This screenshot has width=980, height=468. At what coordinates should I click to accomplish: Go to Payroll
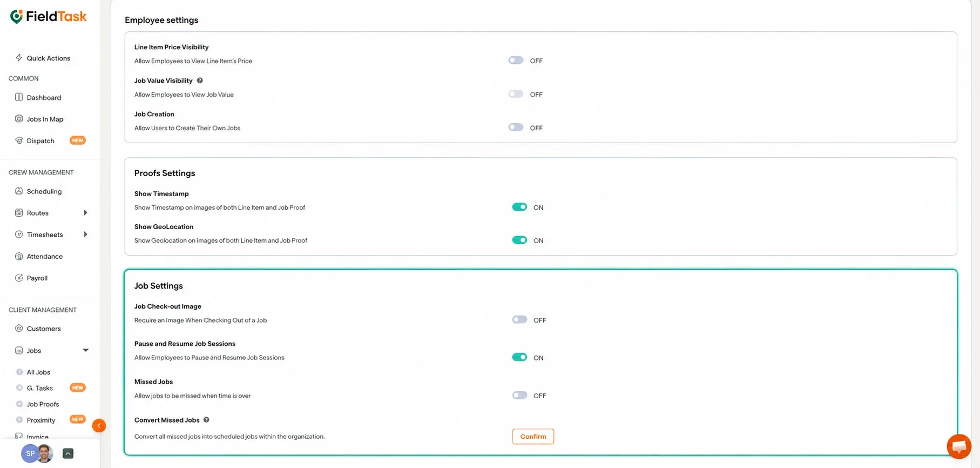37,278
